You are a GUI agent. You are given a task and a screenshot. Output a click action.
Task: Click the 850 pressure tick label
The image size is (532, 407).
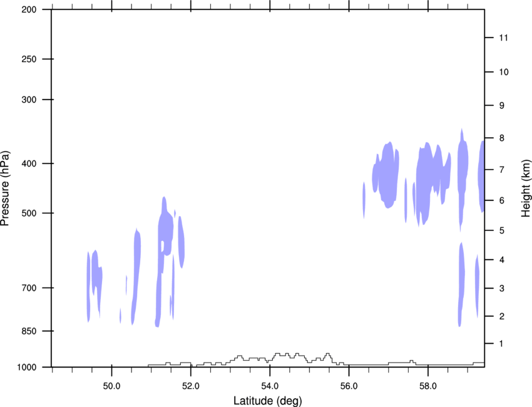click(29, 331)
